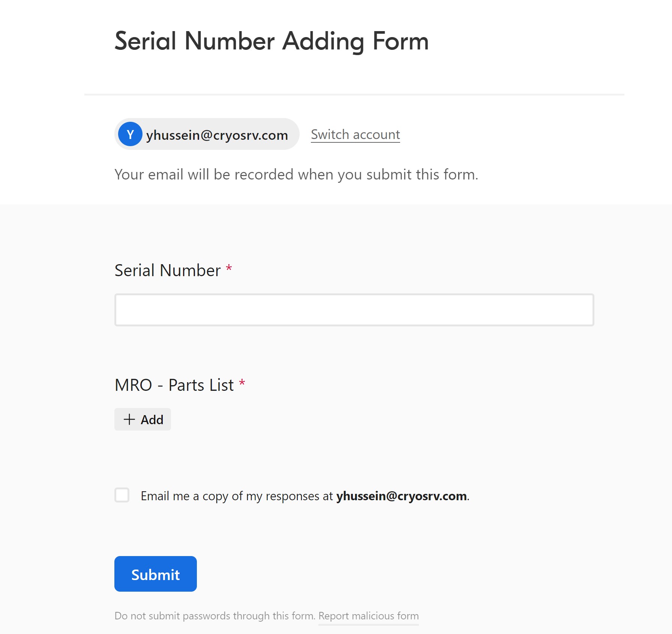Click the Serial Number field label
This screenshot has width=672, height=634.
click(x=168, y=270)
